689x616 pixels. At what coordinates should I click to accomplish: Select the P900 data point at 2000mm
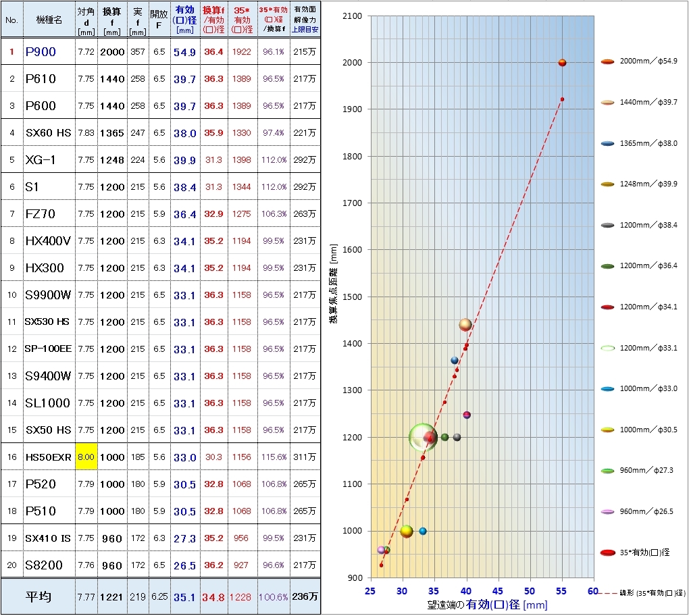point(562,63)
